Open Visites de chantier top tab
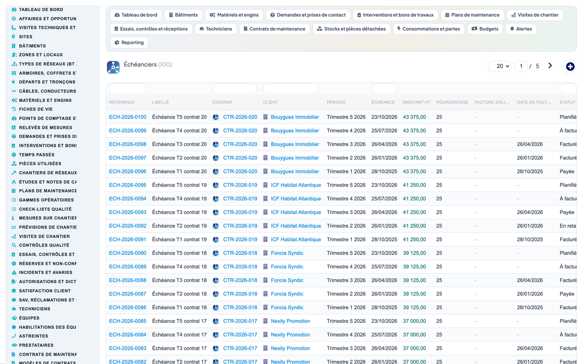The width and height of the screenshot is (588, 364). [x=535, y=15]
